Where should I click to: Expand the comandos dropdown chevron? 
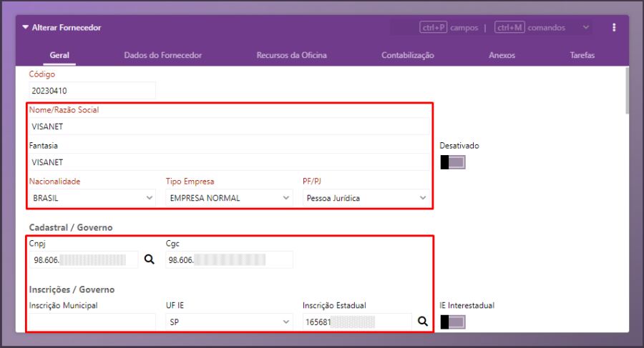coord(586,27)
